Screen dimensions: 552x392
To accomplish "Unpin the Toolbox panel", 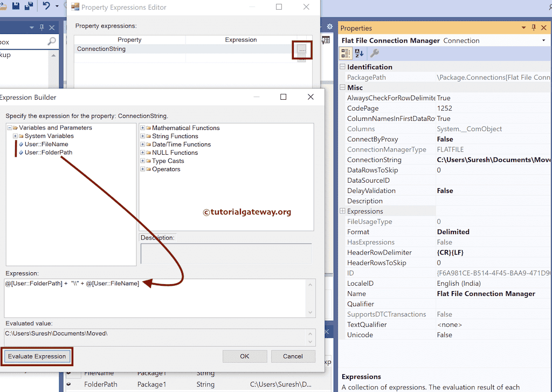I will pos(42,27).
